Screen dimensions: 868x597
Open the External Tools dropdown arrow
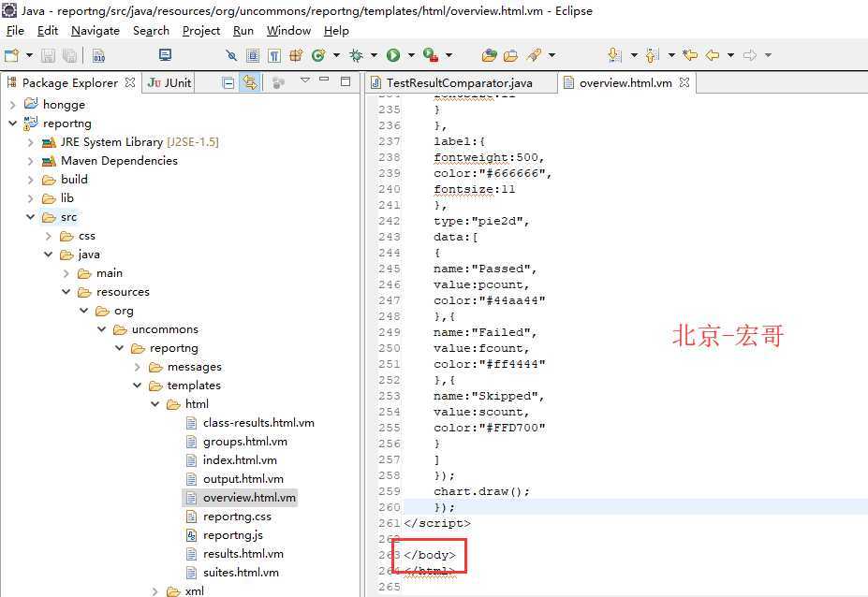(x=449, y=55)
